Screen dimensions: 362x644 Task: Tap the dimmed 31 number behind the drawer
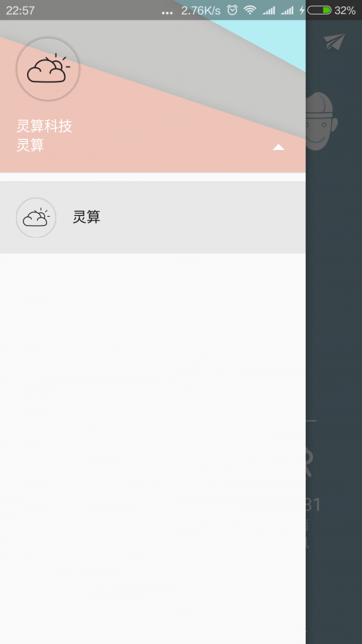point(314,505)
